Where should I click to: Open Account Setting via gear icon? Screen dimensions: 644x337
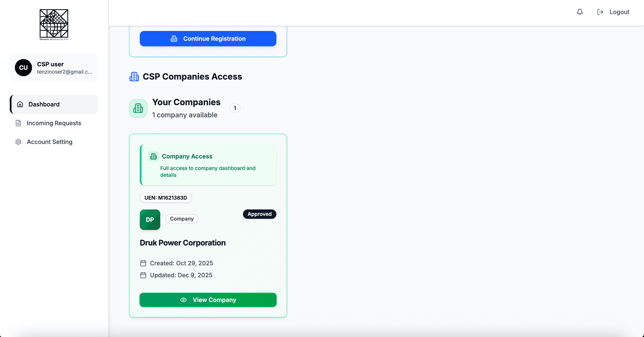[x=18, y=142]
